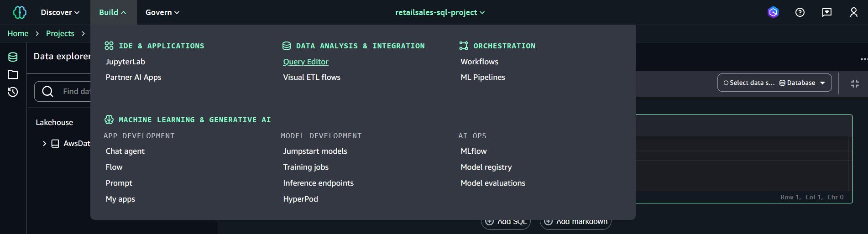Click the AwsDataCatalog catalog icon

point(55,144)
